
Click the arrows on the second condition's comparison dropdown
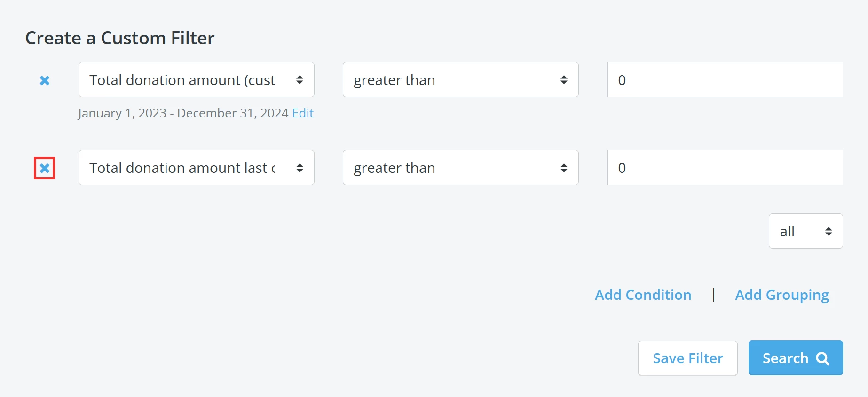[x=565, y=168]
